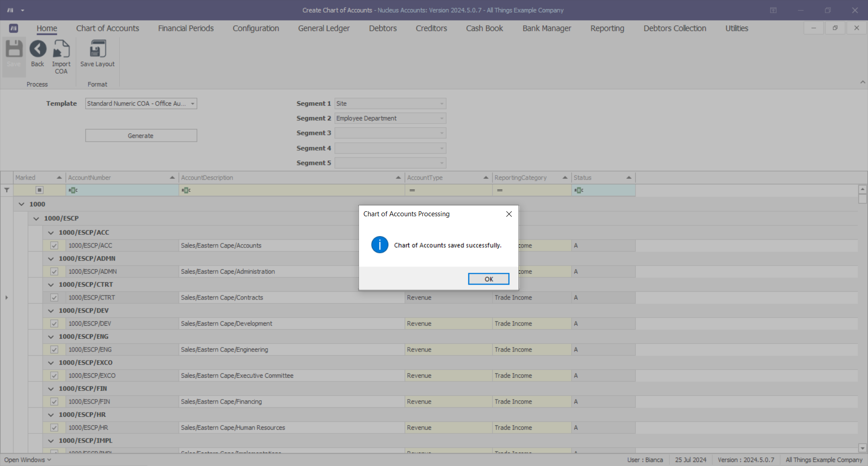Viewport: 868px width, 466px height.
Task: Toggle the Marked filter checkbox
Action: pos(39,190)
